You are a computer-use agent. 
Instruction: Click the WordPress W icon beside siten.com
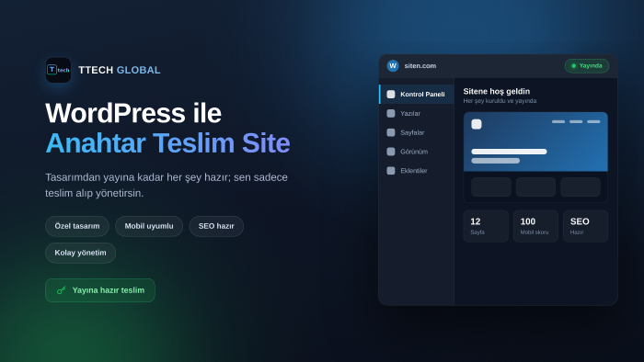tap(393, 65)
